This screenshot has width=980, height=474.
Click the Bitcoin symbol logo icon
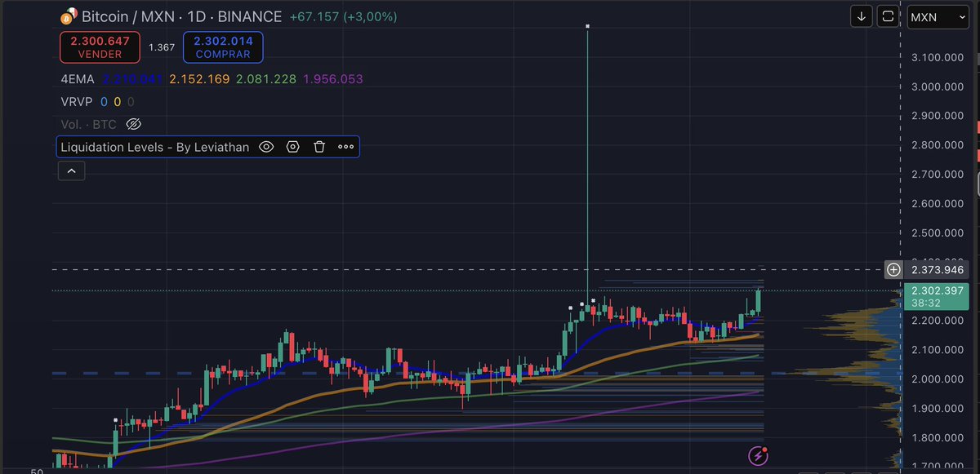tap(70, 16)
